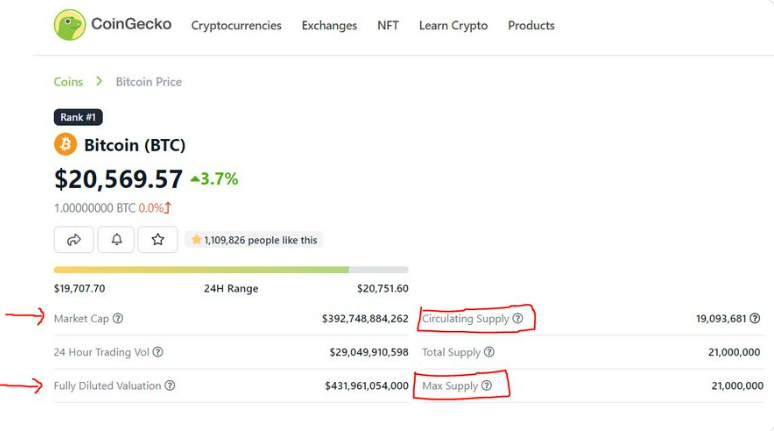Click the Total Supply label
The width and height of the screenshot is (774, 431).
coord(451,352)
